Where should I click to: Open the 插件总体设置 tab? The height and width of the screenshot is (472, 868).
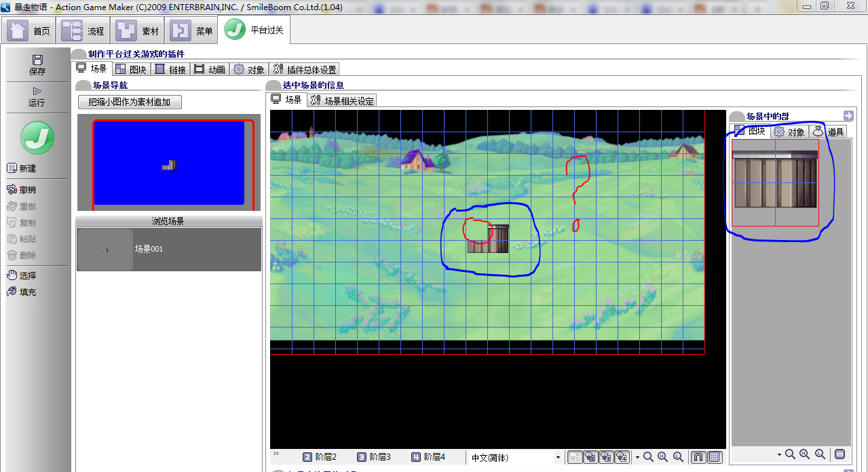304,69
